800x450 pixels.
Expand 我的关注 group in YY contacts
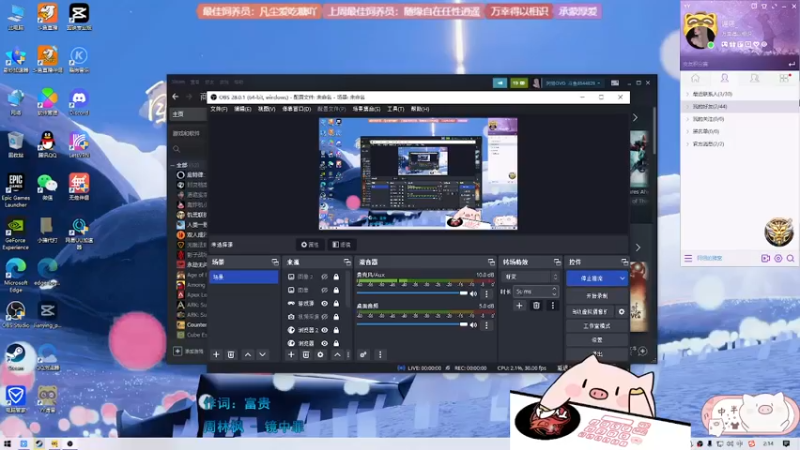[x=688, y=119]
